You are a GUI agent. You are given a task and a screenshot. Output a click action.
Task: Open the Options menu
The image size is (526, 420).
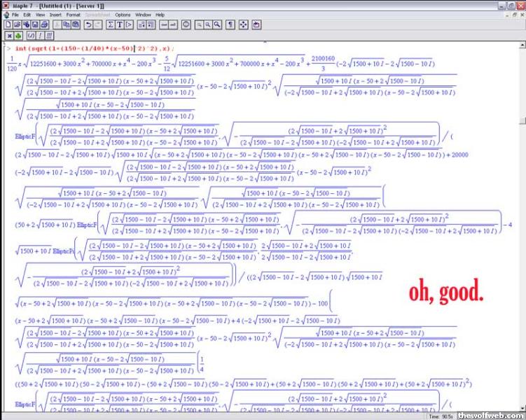click(x=123, y=14)
